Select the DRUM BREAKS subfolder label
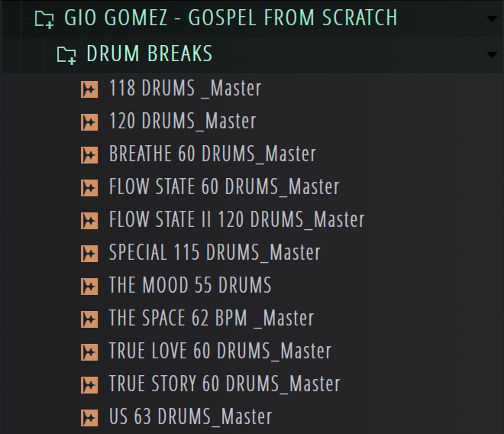Image resolution: width=504 pixels, height=434 pixels. click(x=149, y=53)
